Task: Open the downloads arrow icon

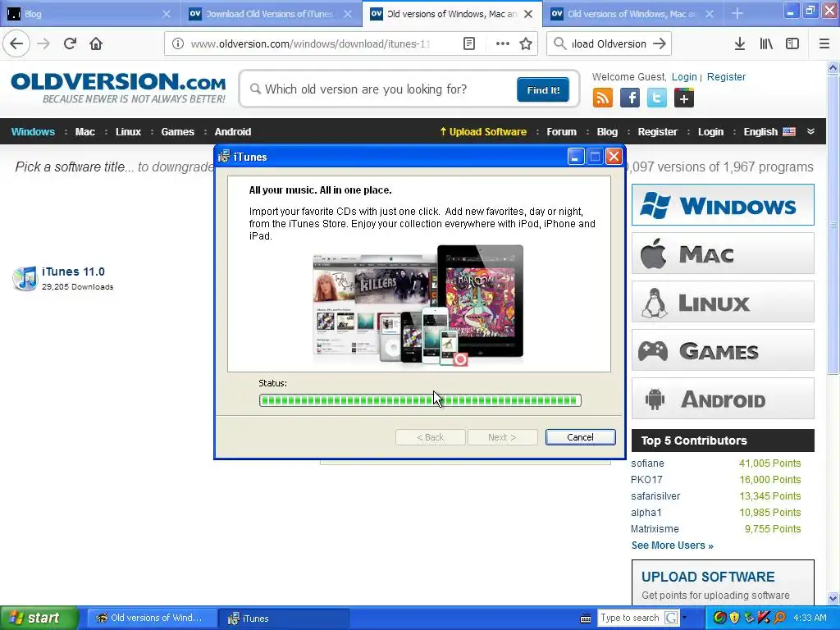Action: (x=740, y=44)
